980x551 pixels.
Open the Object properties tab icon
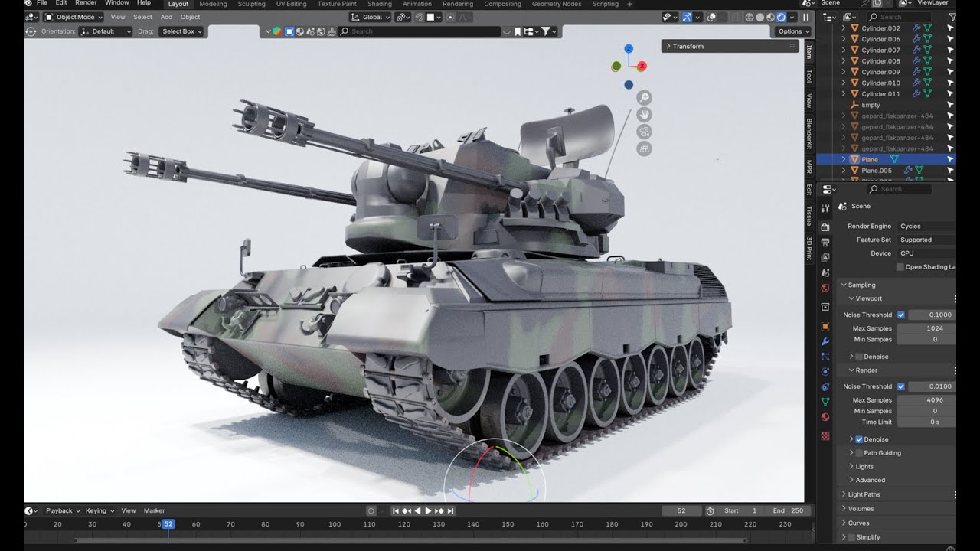click(825, 326)
